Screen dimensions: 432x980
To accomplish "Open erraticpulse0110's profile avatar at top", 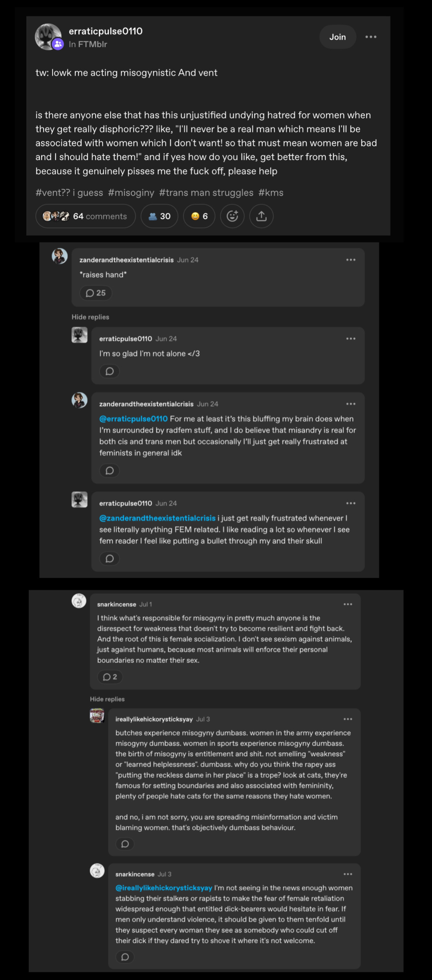I will (x=48, y=37).
